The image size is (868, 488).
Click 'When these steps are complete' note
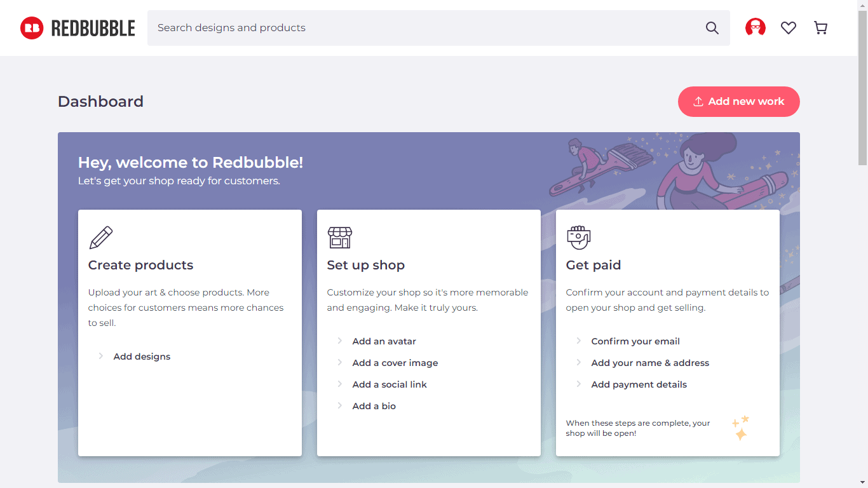(x=638, y=428)
